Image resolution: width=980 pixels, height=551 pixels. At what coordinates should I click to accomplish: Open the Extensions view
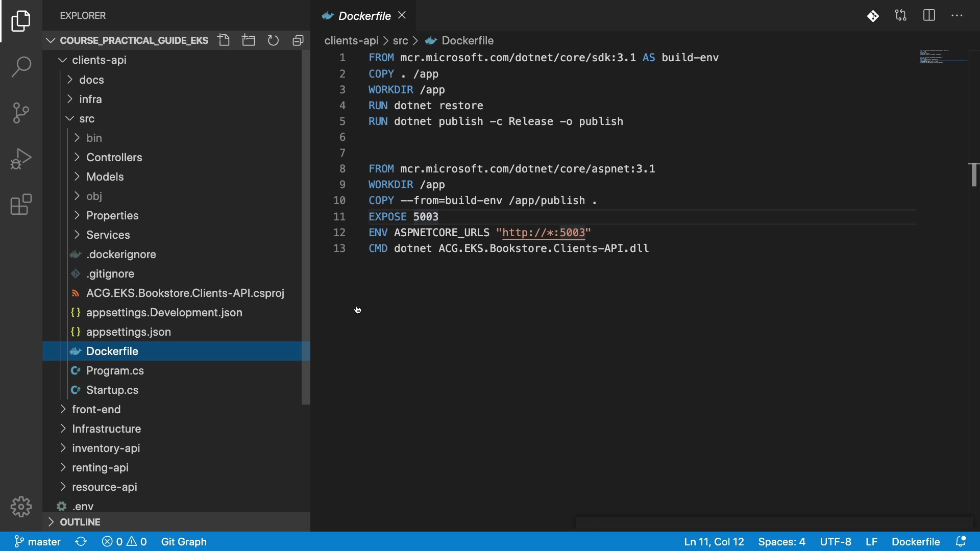pyautogui.click(x=21, y=205)
